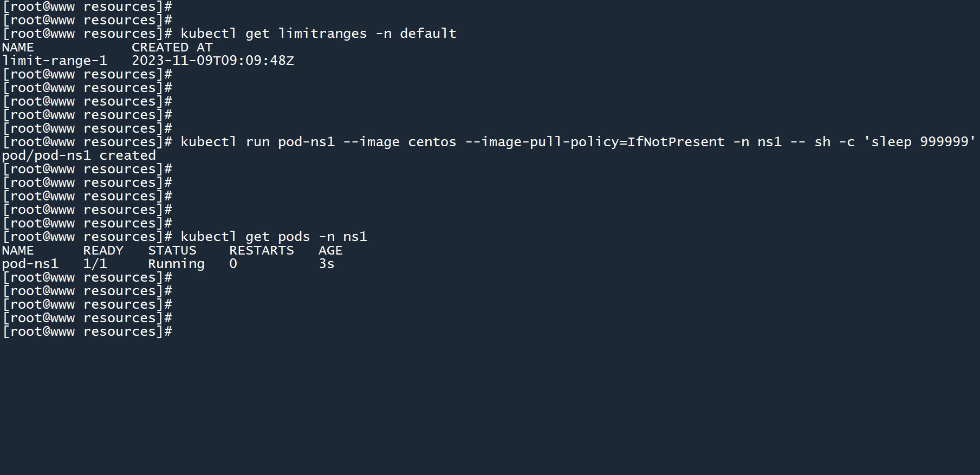Screen dimensions: 980x475
Task: Click the 2023-11-09T09:09:48Z timestamp
Action: (213, 61)
